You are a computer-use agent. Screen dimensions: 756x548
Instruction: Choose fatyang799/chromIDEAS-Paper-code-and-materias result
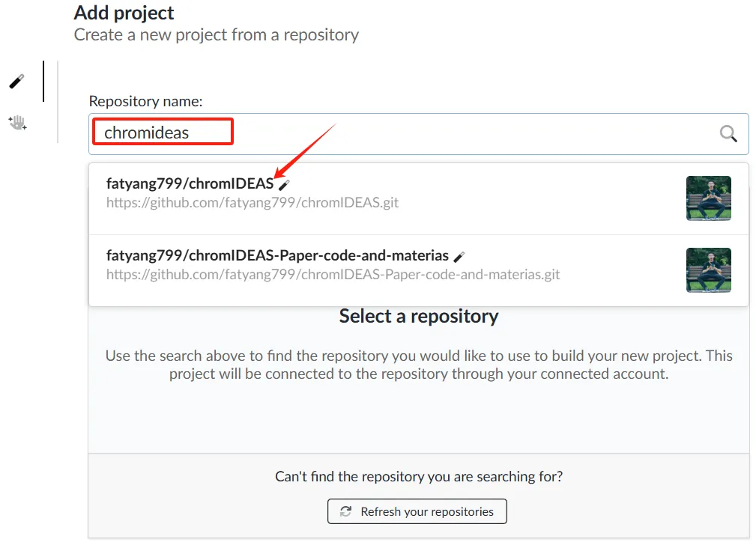coord(419,270)
